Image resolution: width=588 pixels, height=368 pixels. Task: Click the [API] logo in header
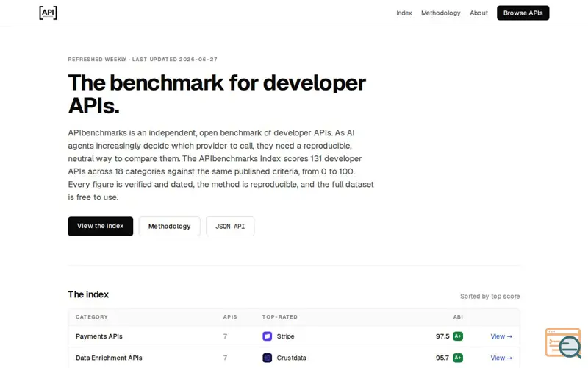click(x=48, y=13)
